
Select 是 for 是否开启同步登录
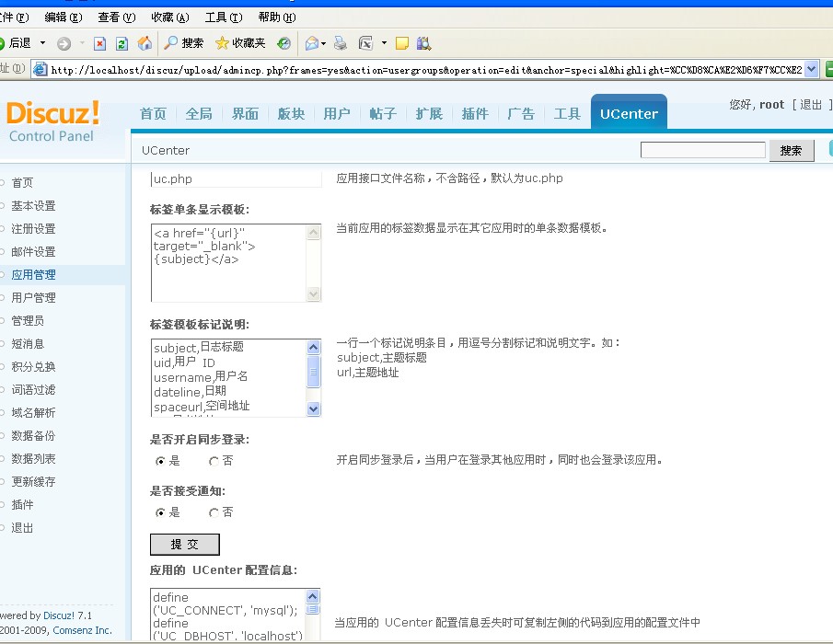160,461
